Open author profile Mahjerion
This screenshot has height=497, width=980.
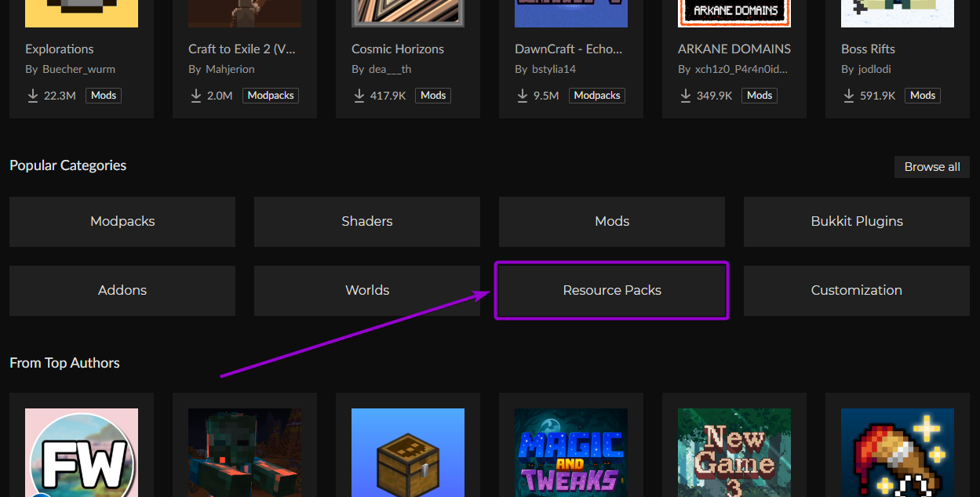click(231, 68)
